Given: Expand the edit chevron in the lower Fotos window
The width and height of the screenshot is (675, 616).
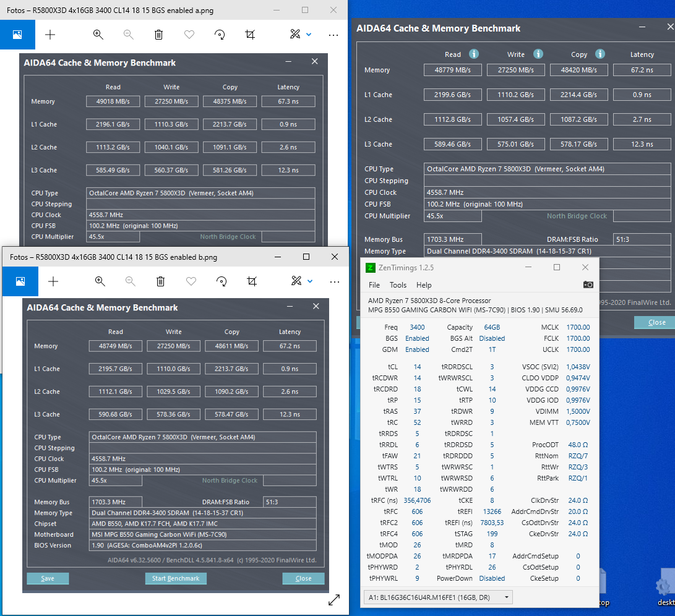Looking at the screenshot, I should 310,281.
